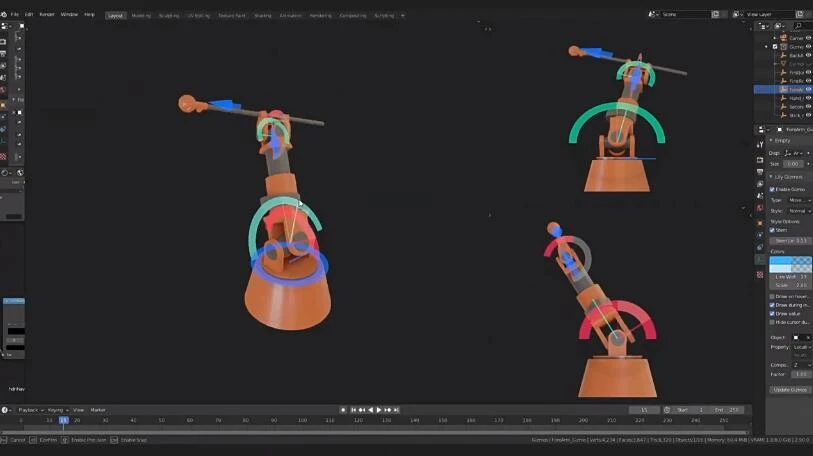This screenshot has width=813, height=456.
Task: Click the blue gizmo color swatch
Action: tap(780, 262)
